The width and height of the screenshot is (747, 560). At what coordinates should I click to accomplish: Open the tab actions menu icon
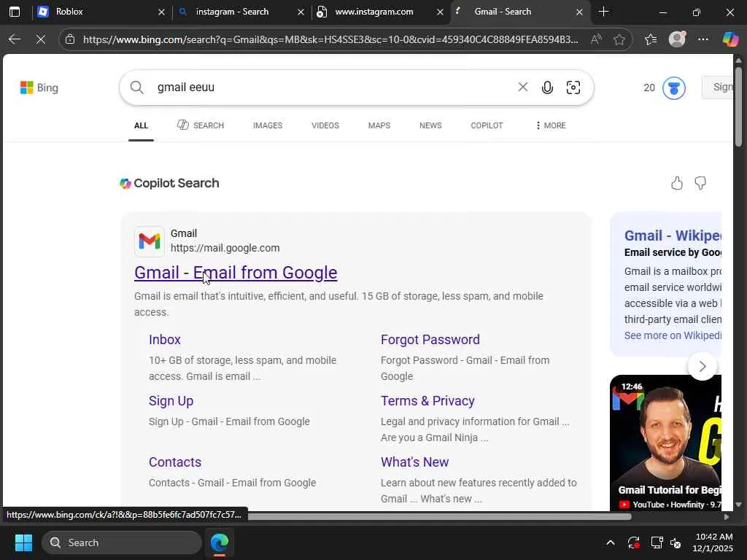pos(15,12)
